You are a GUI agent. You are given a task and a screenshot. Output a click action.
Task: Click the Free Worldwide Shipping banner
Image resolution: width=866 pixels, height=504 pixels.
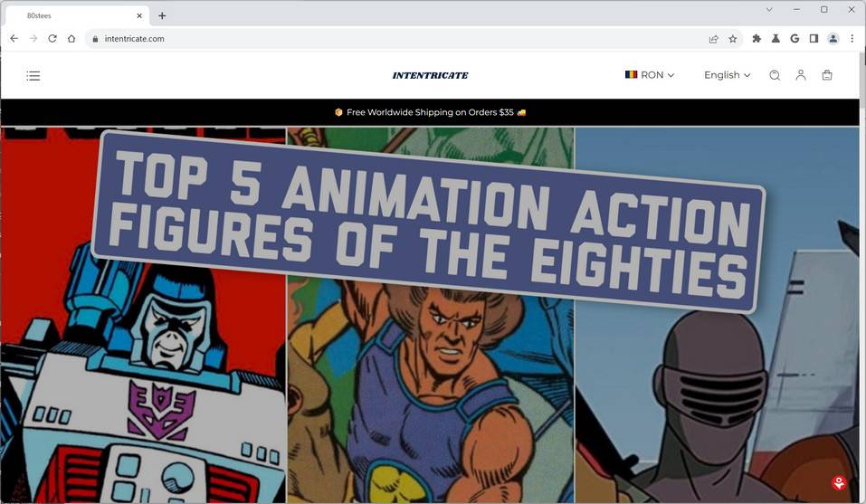[430, 112]
